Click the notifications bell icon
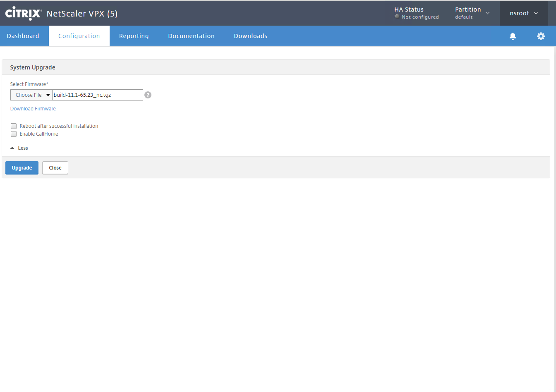 coord(513,36)
